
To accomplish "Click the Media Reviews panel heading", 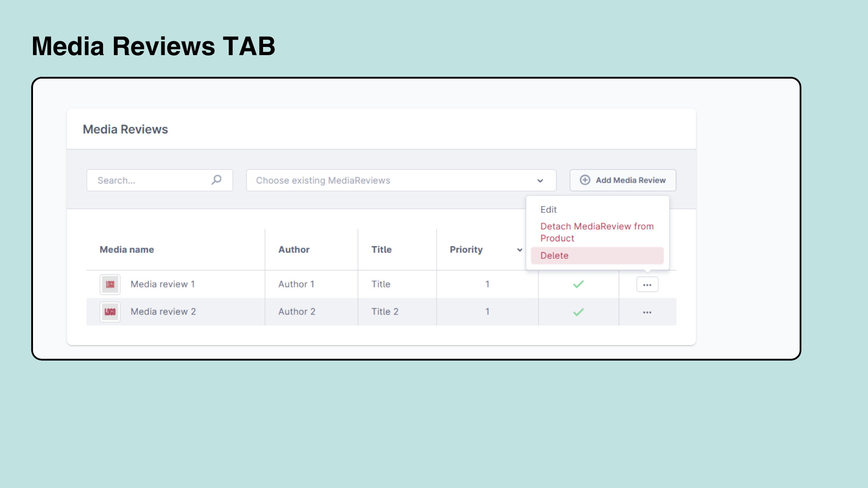I will click(x=125, y=129).
